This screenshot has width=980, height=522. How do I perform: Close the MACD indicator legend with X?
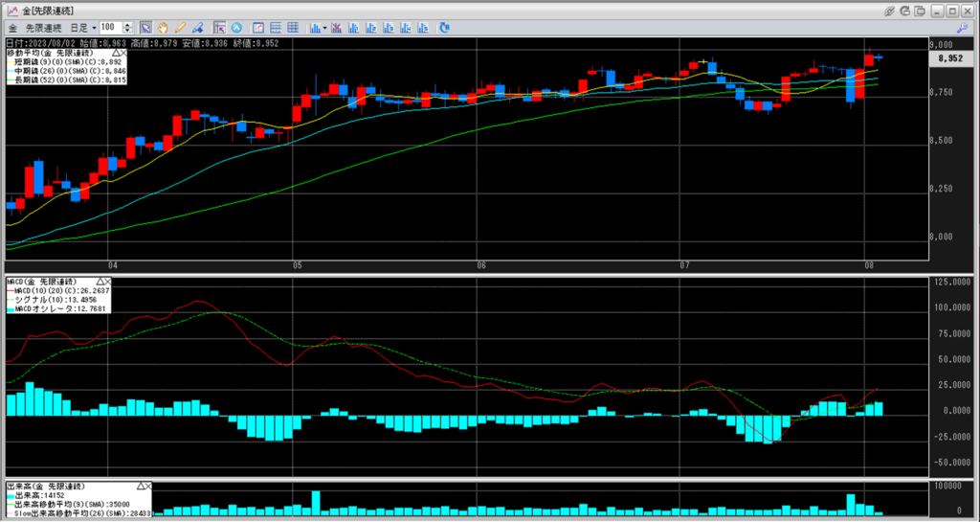[x=106, y=282]
